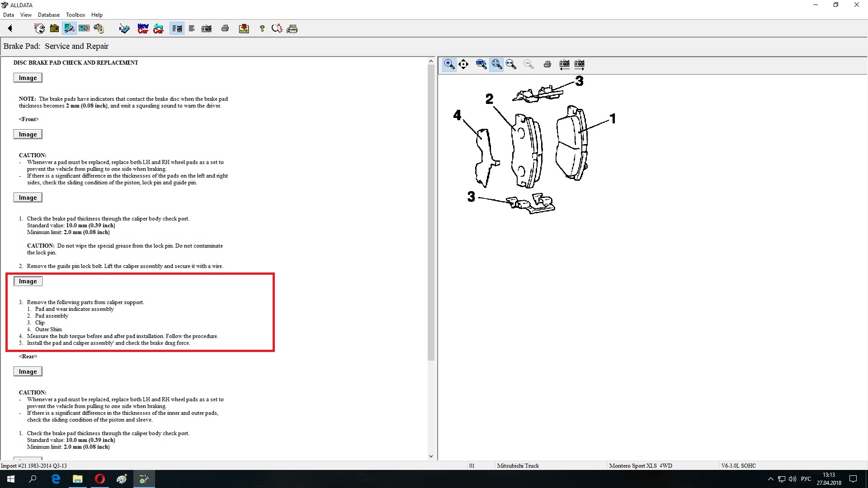
Task: Toggle the zoom-in magnifier tool
Action: coord(449,64)
